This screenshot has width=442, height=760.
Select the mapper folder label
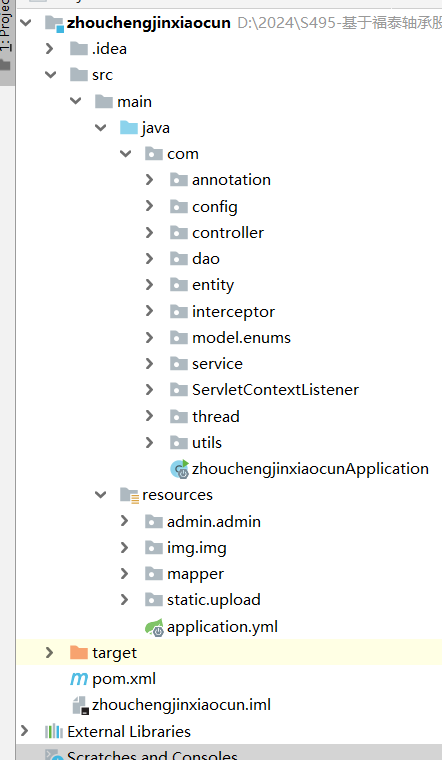coord(195,574)
